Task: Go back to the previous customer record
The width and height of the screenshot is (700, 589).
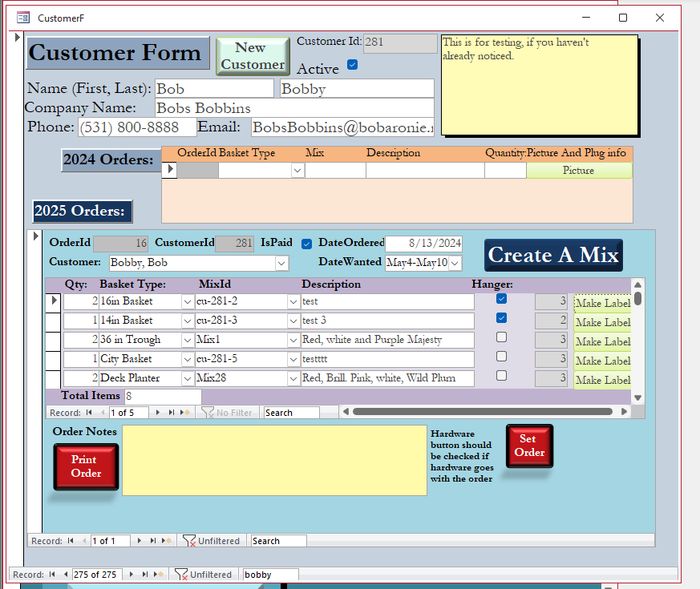Action: click(65, 574)
